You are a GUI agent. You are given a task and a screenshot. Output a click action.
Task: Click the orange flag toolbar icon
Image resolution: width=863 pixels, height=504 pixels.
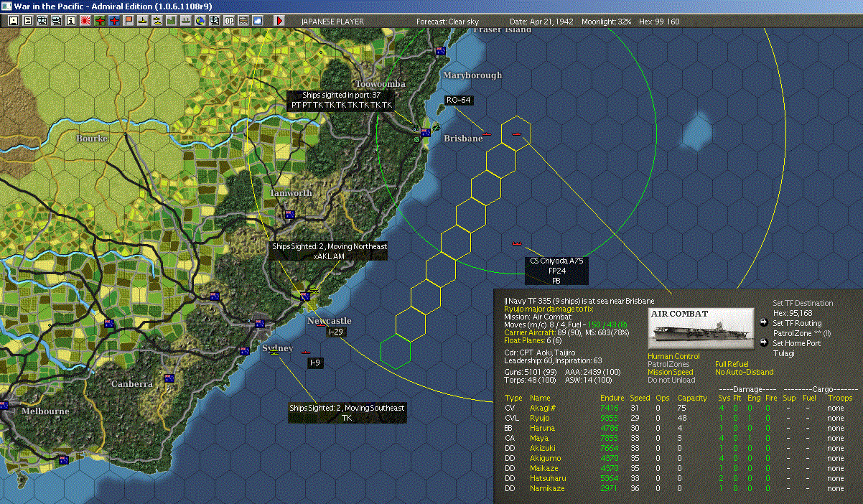pos(129,21)
